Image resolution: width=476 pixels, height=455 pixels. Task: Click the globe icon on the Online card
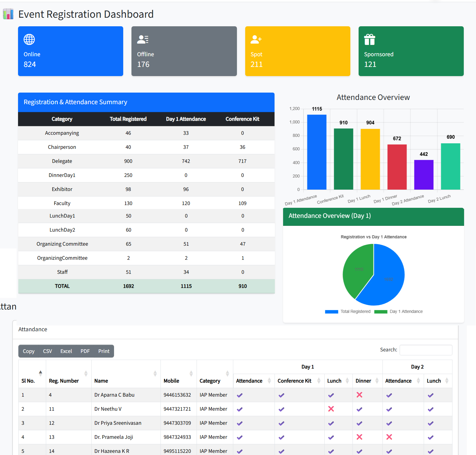[29, 39]
